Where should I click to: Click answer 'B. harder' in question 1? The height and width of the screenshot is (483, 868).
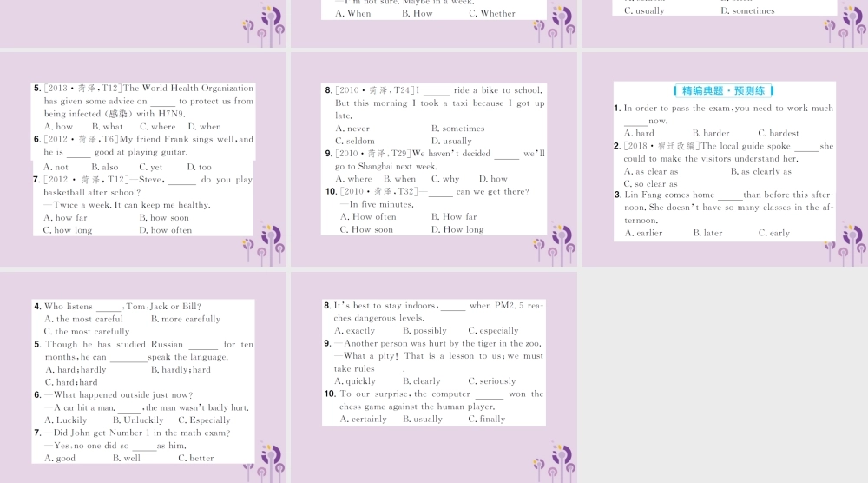[x=711, y=133]
